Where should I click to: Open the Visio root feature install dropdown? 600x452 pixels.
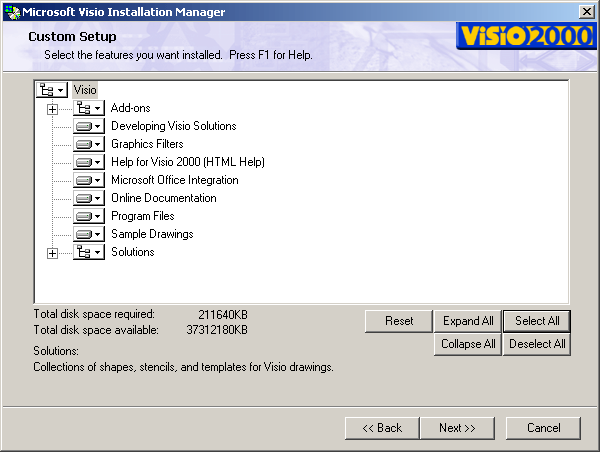click(52, 90)
